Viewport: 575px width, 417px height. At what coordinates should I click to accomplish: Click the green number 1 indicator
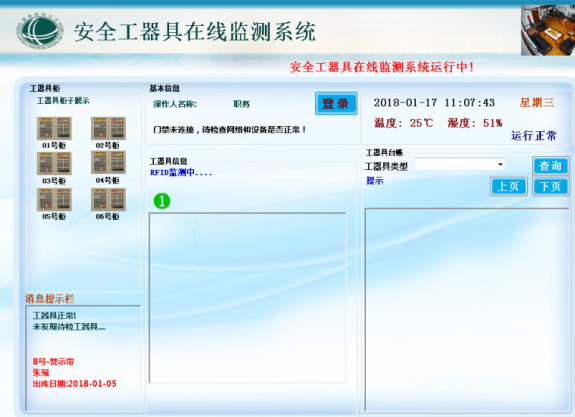click(x=162, y=201)
